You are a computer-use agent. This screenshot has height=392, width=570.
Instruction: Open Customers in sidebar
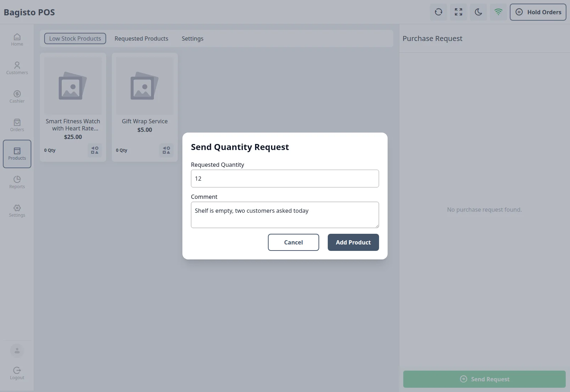(x=17, y=68)
